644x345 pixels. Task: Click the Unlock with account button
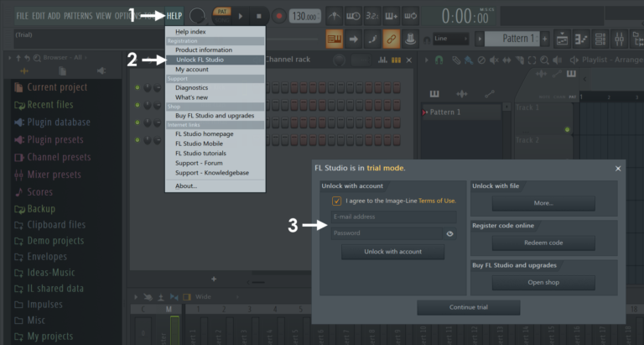coord(392,252)
